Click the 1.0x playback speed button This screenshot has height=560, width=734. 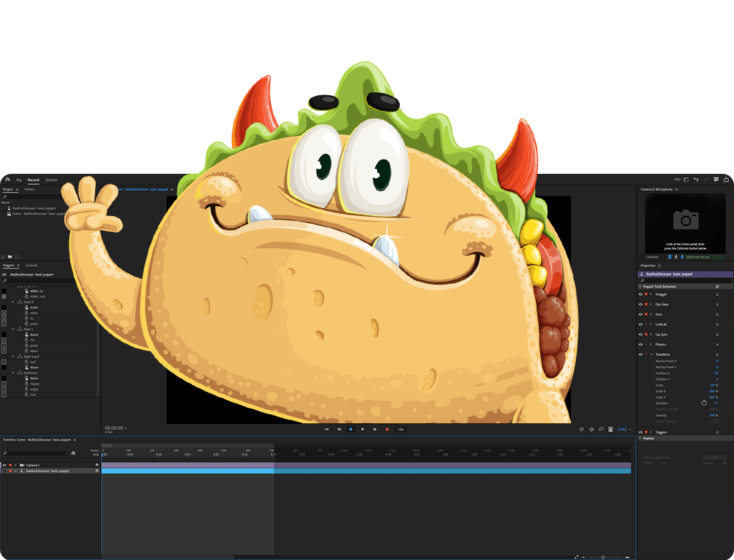coord(401,429)
